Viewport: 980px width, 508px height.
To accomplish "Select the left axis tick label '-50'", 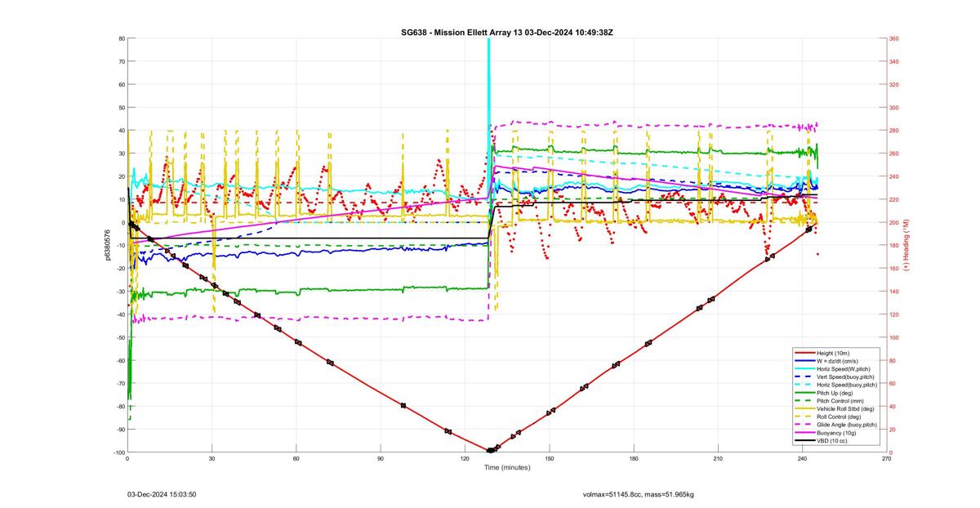I will point(120,337).
